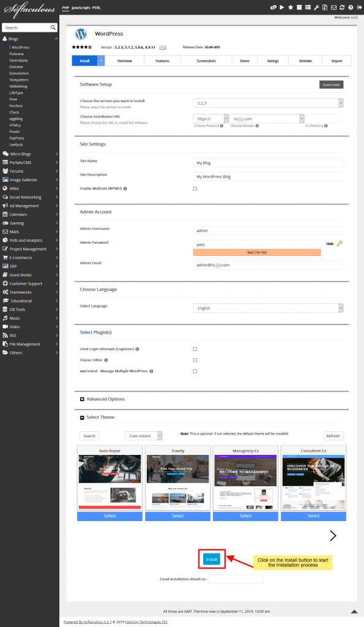Screen dimensions: 364x627
Task: Open settings wrench icon in top bar
Action: 316,7
